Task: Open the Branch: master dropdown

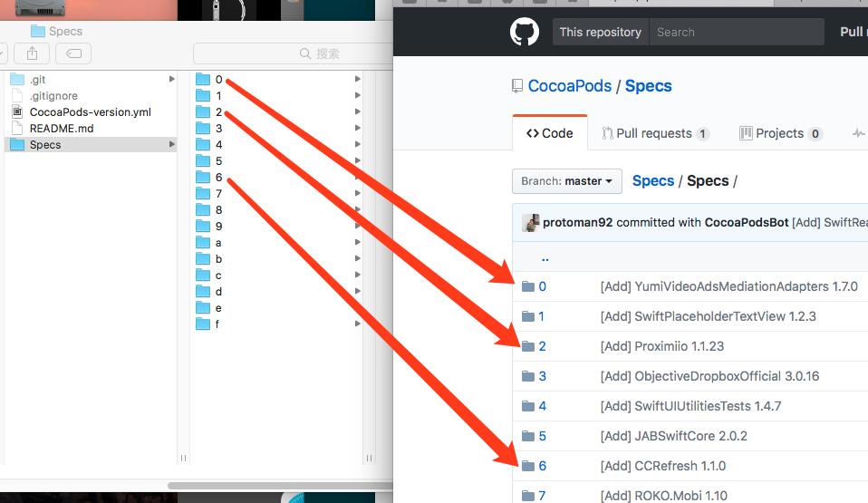Action: click(567, 181)
